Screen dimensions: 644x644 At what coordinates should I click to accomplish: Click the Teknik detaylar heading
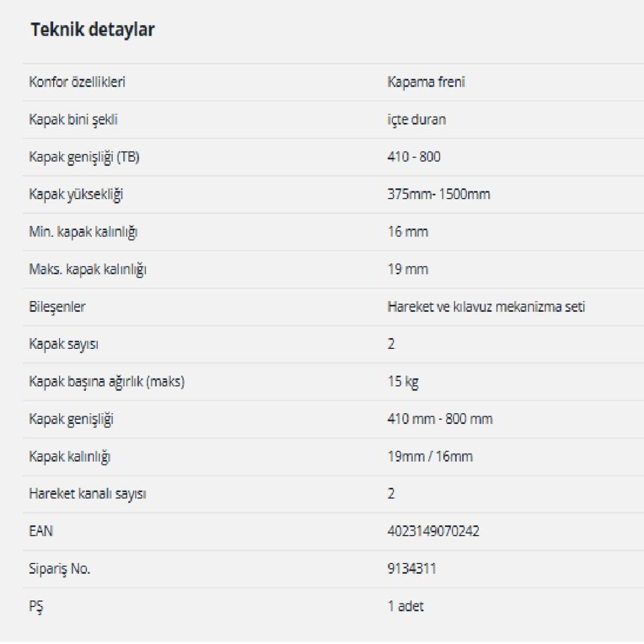[92, 30]
